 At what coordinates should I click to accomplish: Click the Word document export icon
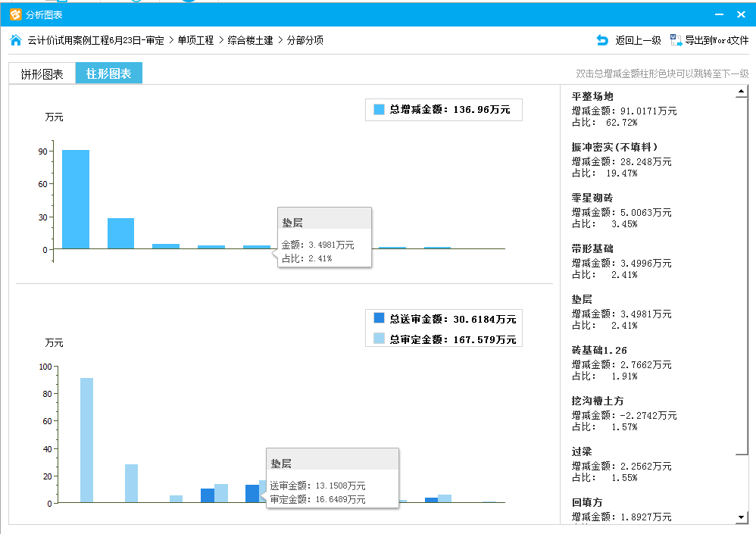click(x=676, y=40)
